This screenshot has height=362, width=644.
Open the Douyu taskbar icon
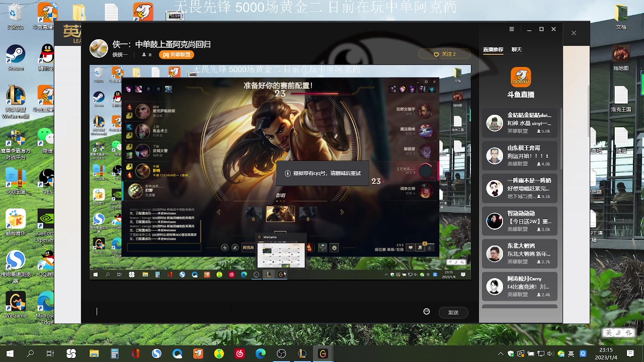coord(198,353)
